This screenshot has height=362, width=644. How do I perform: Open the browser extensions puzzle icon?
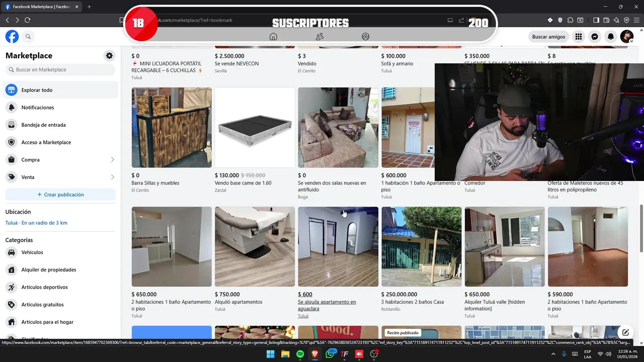[570, 20]
